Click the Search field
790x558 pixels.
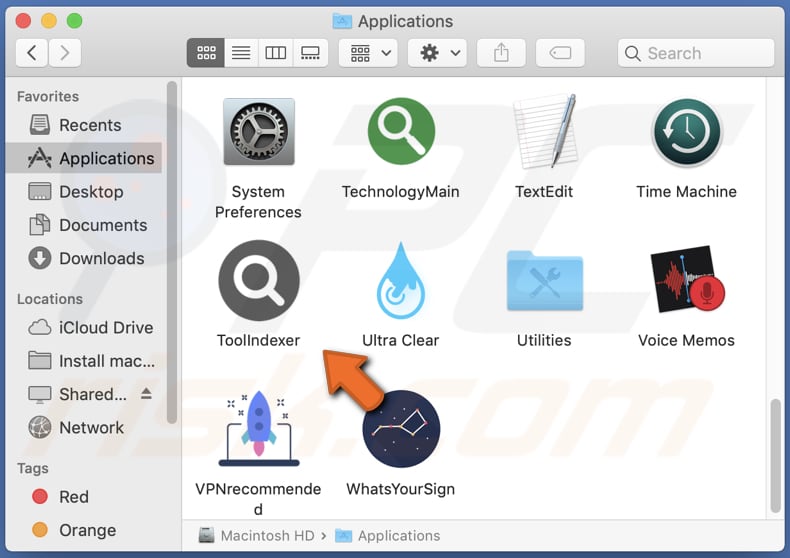pyautogui.click(x=696, y=53)
